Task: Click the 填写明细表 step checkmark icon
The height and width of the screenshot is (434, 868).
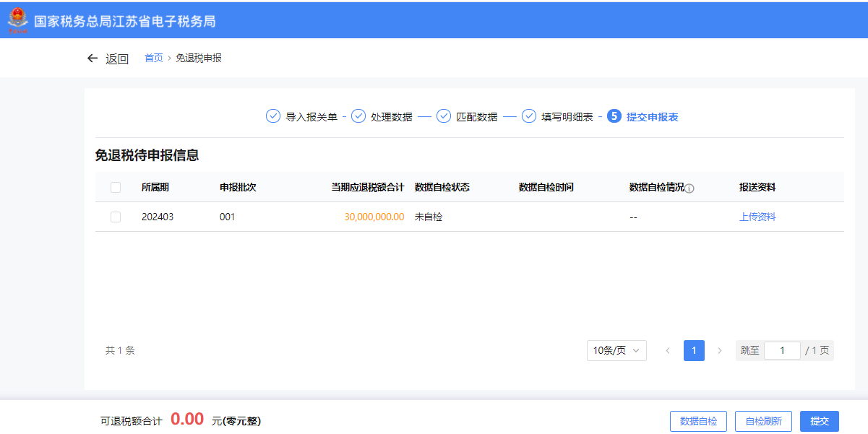Action: coord(529,116)
